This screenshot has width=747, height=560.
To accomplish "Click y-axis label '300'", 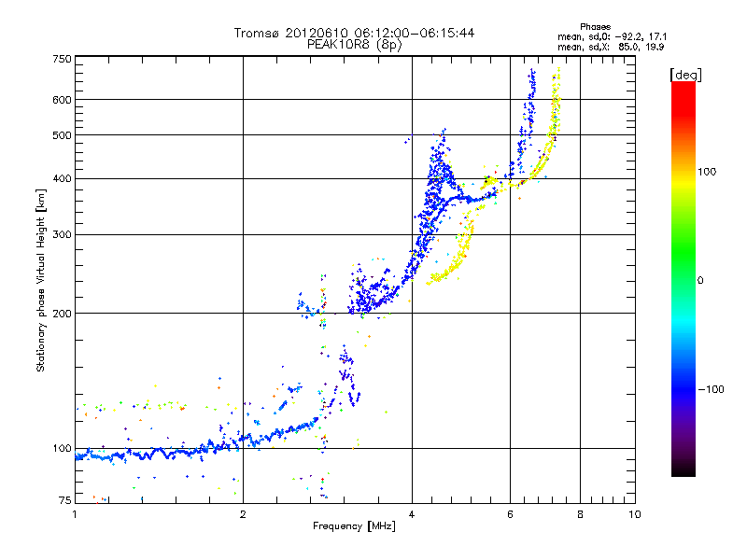I will (x=62, y=235).
